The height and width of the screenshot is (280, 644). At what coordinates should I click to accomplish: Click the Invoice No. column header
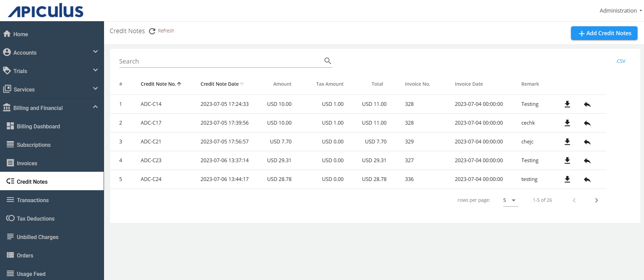(418, 84)
